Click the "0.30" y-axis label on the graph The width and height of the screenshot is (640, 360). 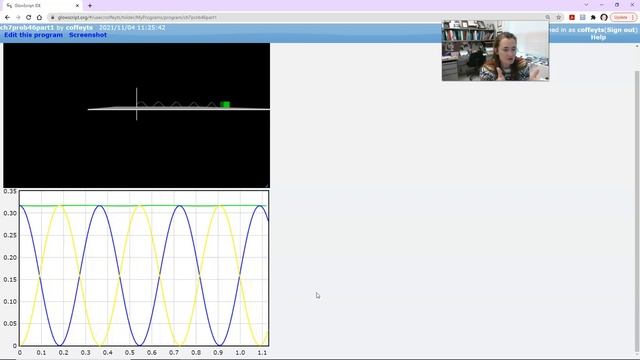10,213
